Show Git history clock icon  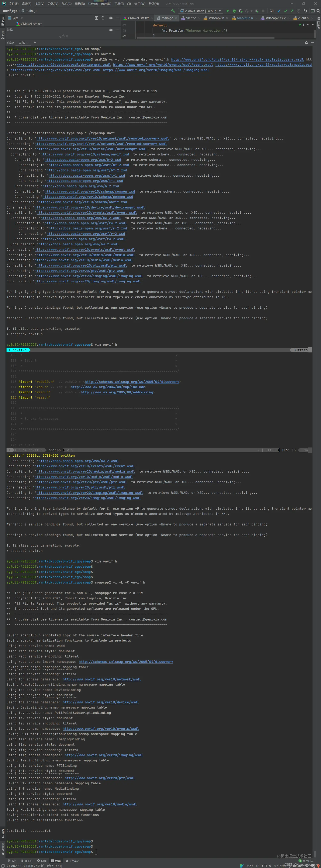point(298,11)
